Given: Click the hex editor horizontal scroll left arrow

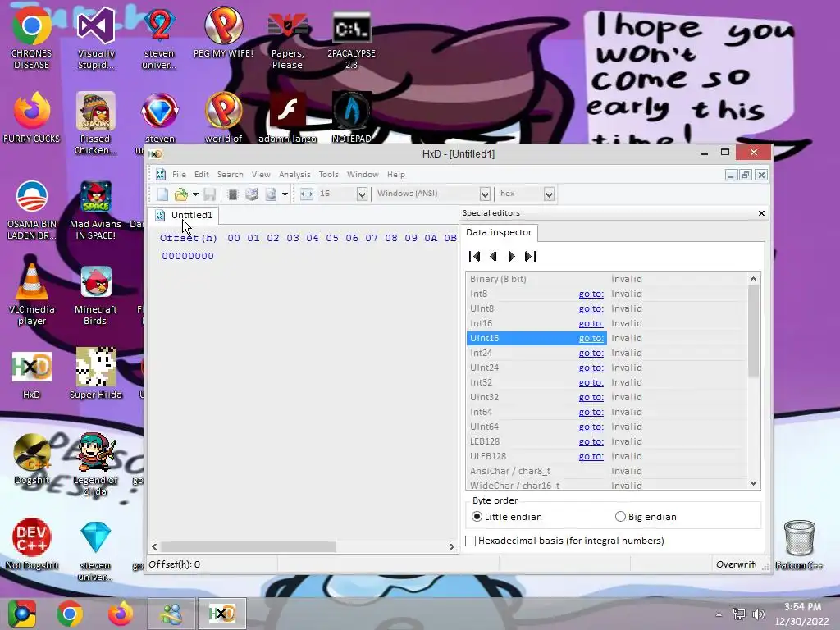Looking at the screenshot, I should pyautogui.click(x=154, y=546).
